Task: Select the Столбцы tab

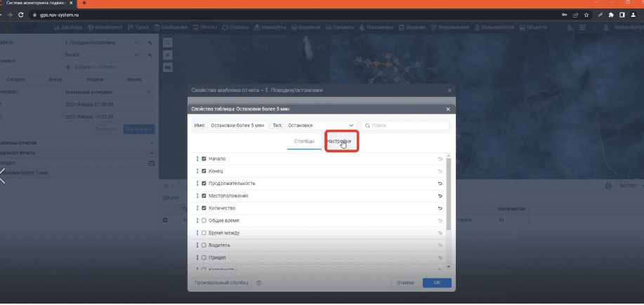Action: pyautogui.click(x=305, y=141)
